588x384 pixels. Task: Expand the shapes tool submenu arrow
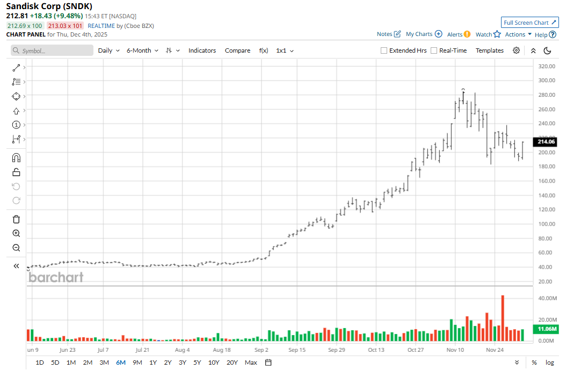pyautogui.click(x=24, y=96)
